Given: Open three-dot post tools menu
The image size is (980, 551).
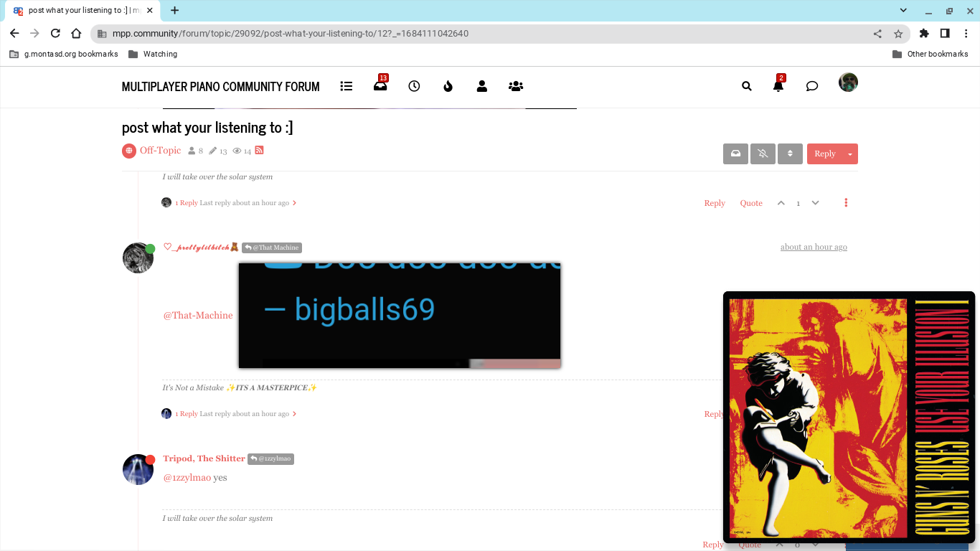Looking at the screenshot, I should [846, 203].
